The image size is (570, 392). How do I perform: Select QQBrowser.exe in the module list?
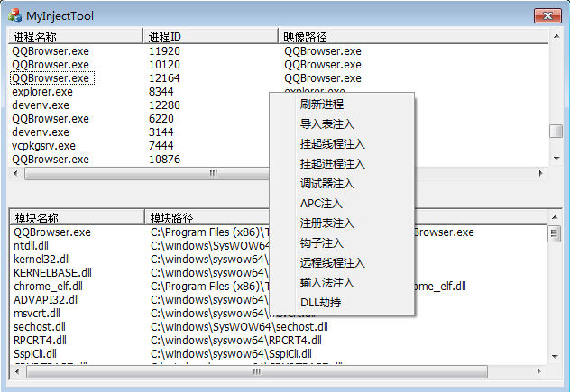(x=52, y=232)
